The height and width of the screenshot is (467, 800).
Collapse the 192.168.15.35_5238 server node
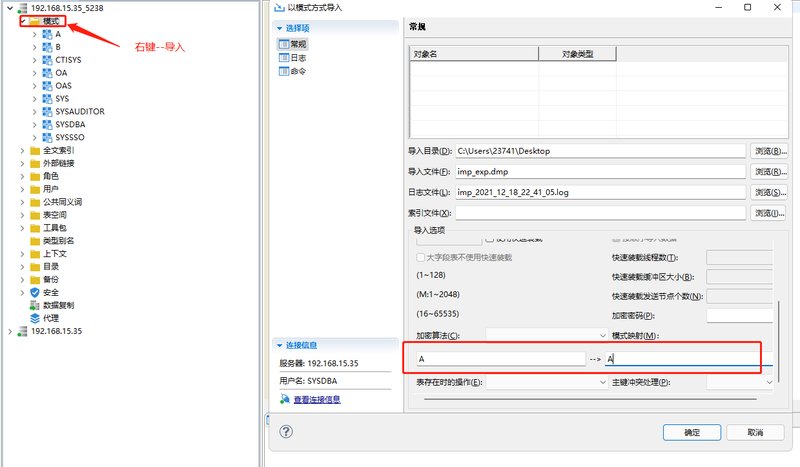click(x=10, y=8)
